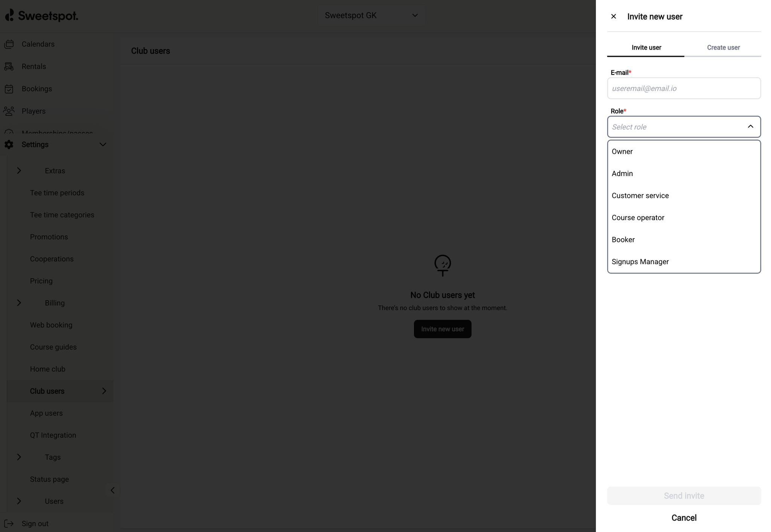Expand the Billing submenu chevron
The image size is (771, 532).
(19, 303)
